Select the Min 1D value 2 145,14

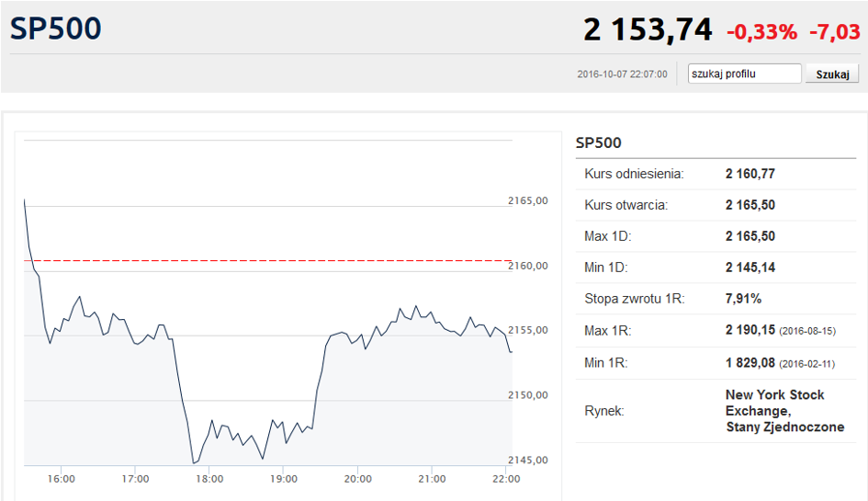750,268
